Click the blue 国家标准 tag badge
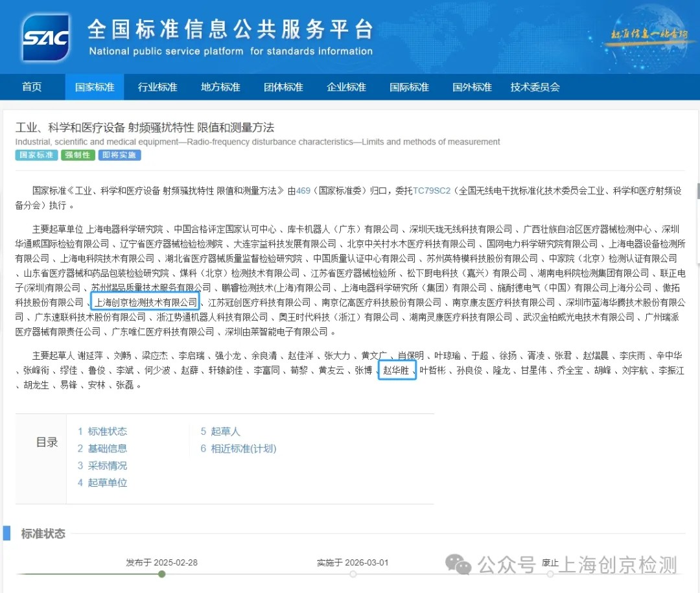 (36, 155)
